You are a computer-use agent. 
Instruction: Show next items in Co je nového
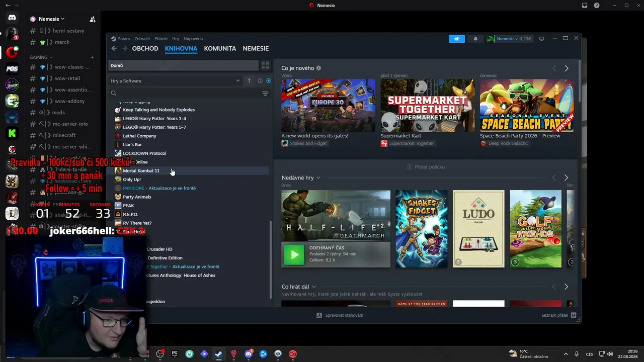(x=567, y=68)
